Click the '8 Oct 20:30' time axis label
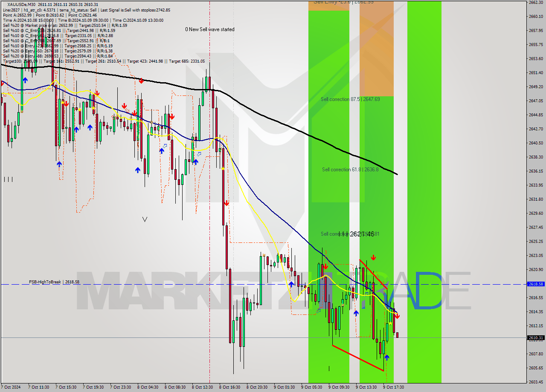Viewport: 546px width, 392px height. [257, 387]
